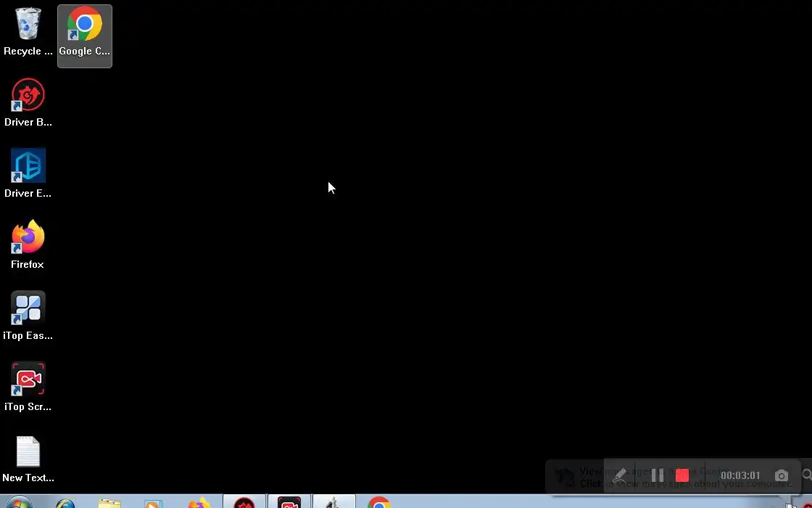This screenshot has width=812, height=508.
Task: Select the iTop Screen Recorder shortcut
Action: 28,387
